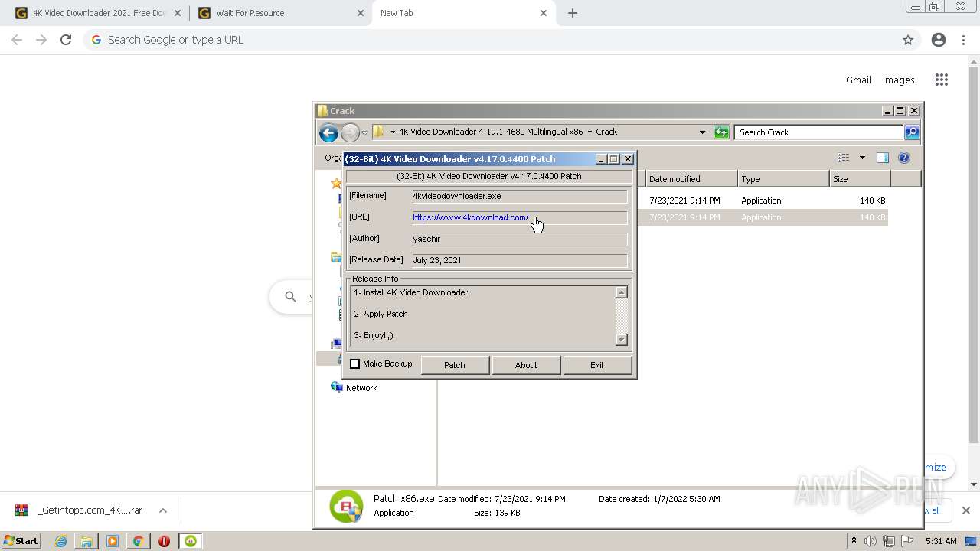
Task: Select the New Tab browser tab
Action: pos(462,13)
